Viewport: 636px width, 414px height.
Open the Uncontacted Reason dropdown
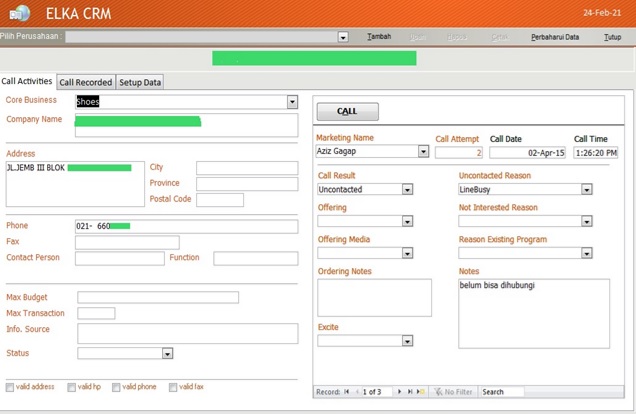pyautogui.click(x=587, y=189)
